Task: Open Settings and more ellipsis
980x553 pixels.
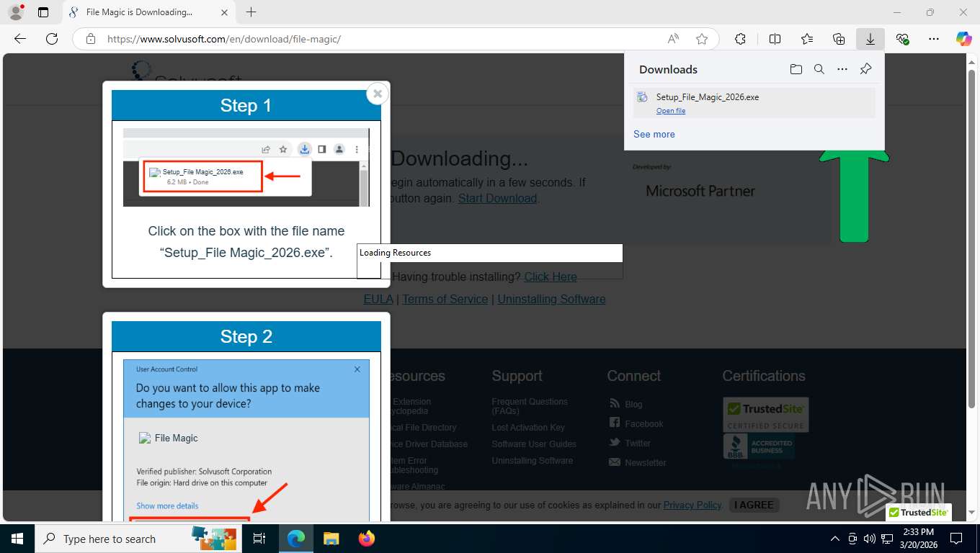Action: (934, 39)
